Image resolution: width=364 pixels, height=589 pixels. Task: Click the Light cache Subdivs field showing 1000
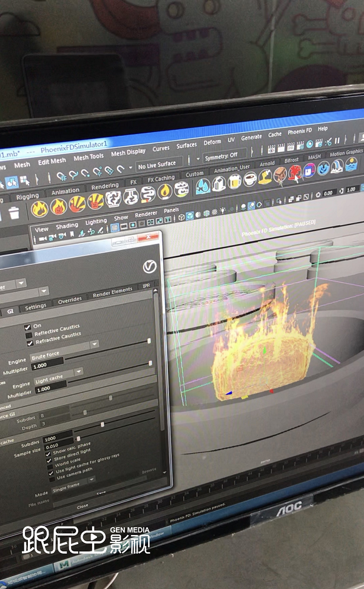pyautogui.click(x=58, y=438)
